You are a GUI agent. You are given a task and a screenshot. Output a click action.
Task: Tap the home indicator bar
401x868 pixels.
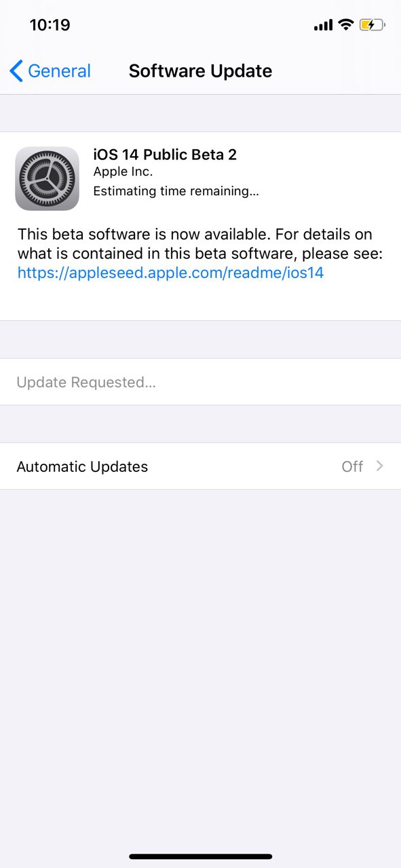(201, 856)
